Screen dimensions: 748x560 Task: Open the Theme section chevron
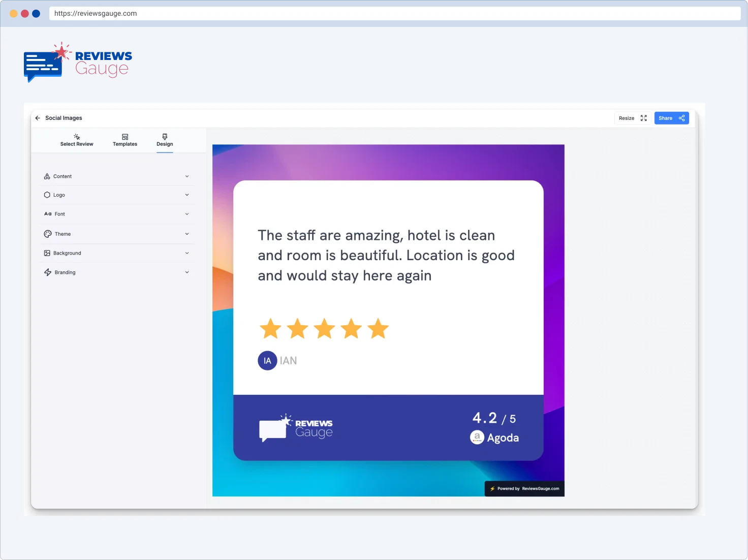pos(187,234)
